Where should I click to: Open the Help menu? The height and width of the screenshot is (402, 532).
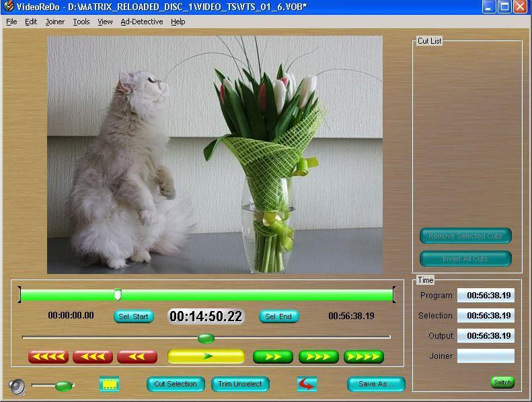tap(178, 22)
